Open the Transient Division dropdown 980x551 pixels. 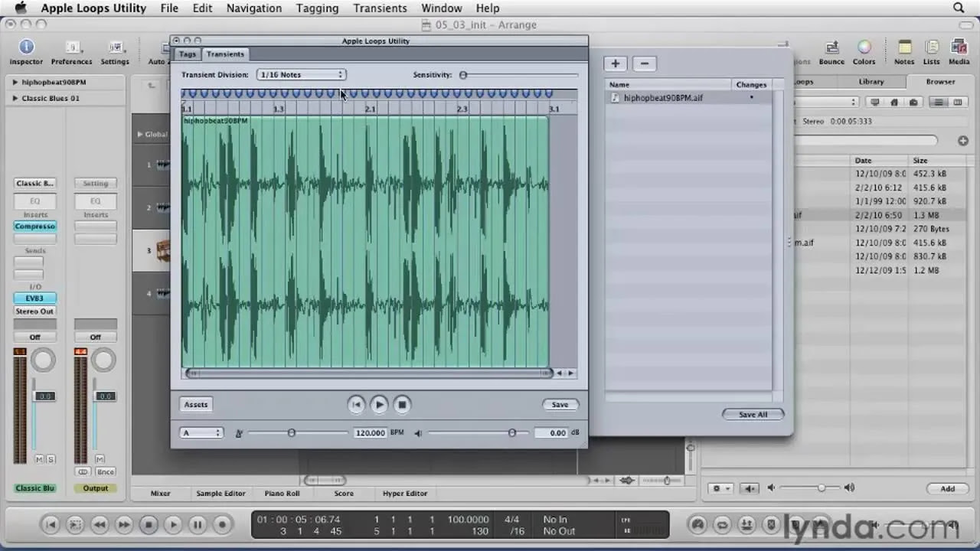tap(301, 74)
